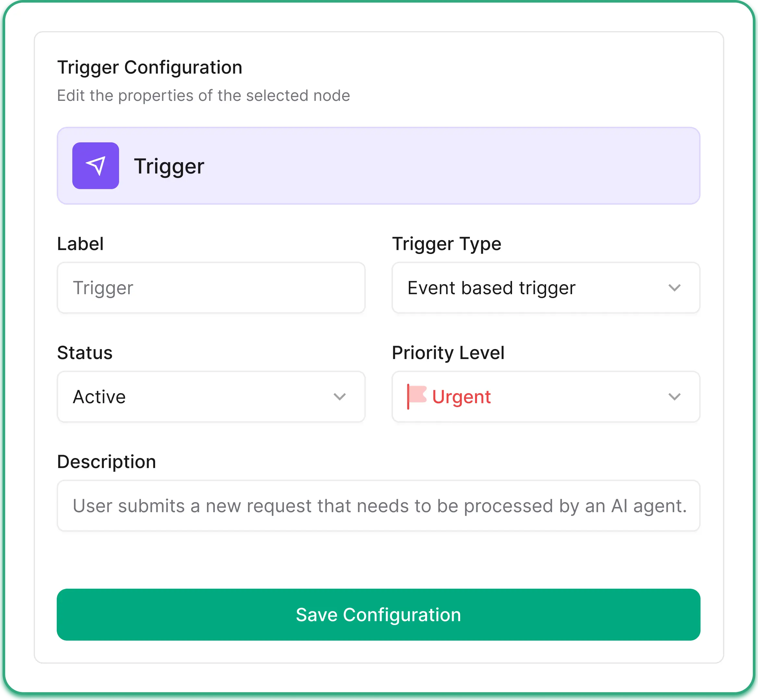The image size is (758, 700).
Task: Click the send-arrow icon inside the purple square
Action: pos(95,165)
